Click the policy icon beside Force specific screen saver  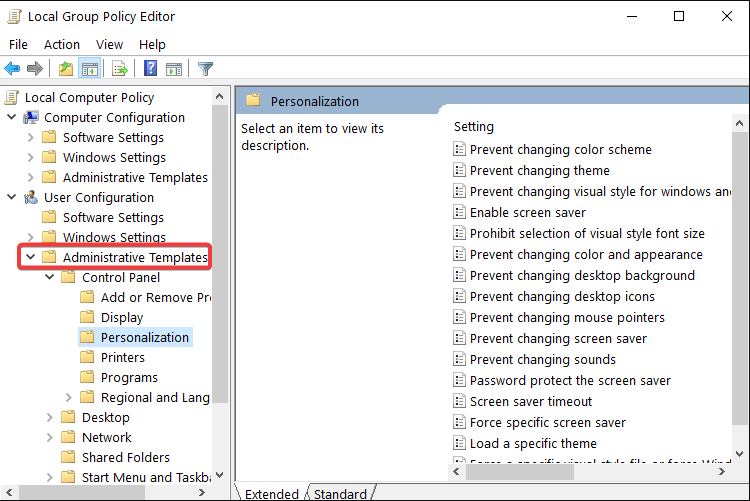click(459, 422)
